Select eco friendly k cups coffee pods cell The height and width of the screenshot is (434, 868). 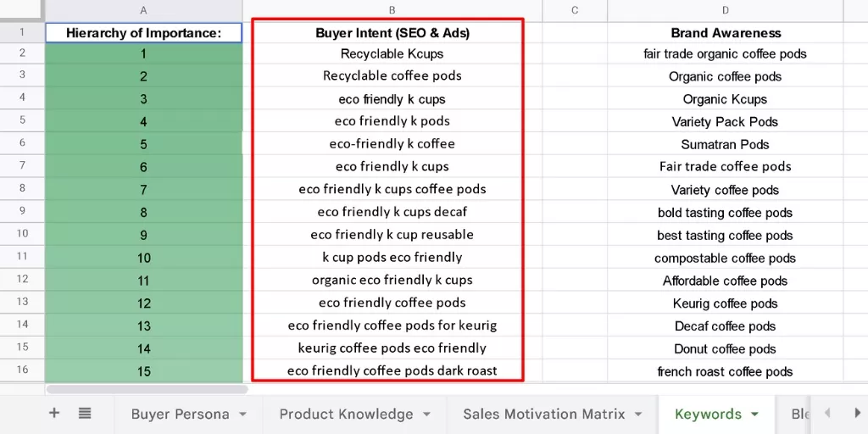click(392, 189)
